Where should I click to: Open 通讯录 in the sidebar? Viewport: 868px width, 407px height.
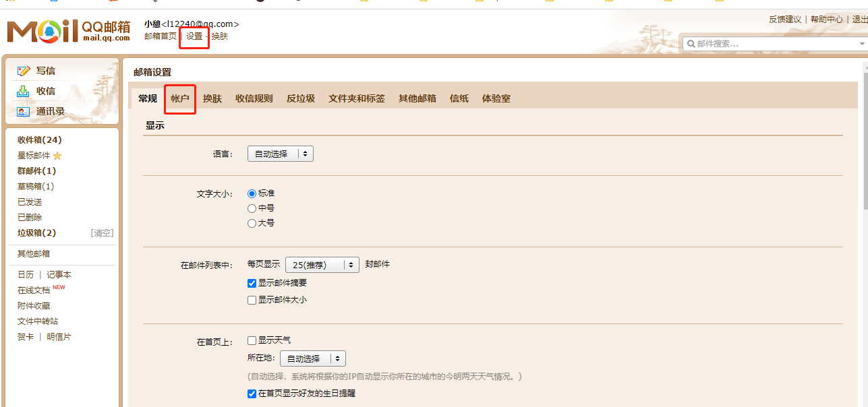(51, 111)
